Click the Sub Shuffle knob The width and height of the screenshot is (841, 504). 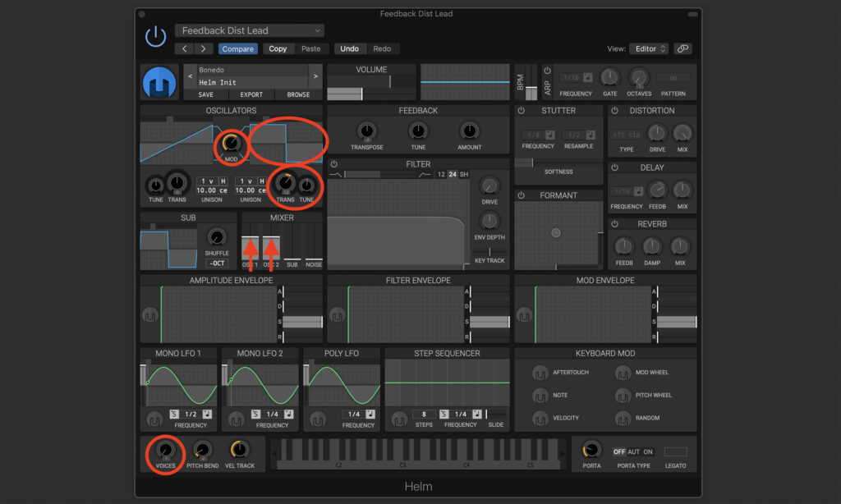click(x=216, y=237)
